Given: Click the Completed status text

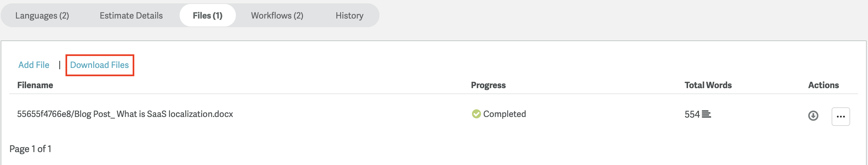Looking at the screenshot, I should (504, 114).
